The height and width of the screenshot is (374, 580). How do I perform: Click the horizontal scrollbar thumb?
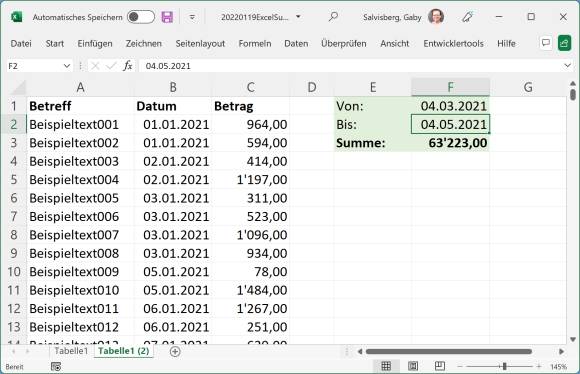click(449, 351)
